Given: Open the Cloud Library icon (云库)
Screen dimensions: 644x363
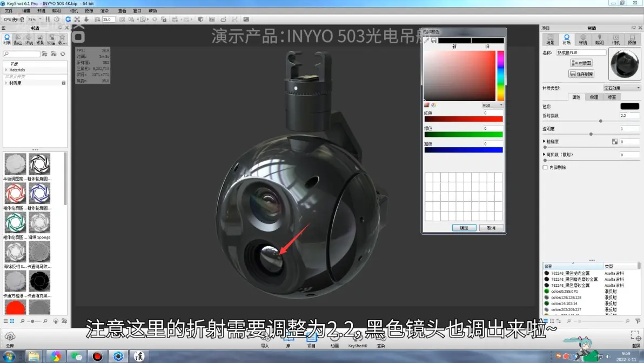Looking at the screenshot, I should click(9, 339).
